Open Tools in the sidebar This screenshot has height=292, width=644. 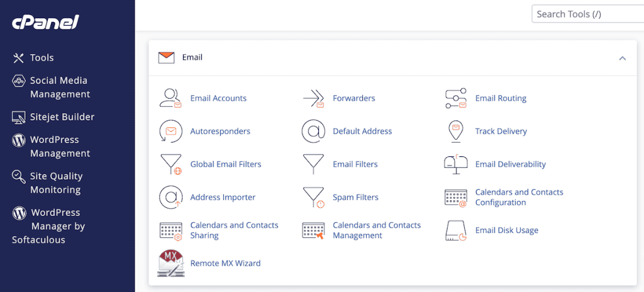point(42,58)
